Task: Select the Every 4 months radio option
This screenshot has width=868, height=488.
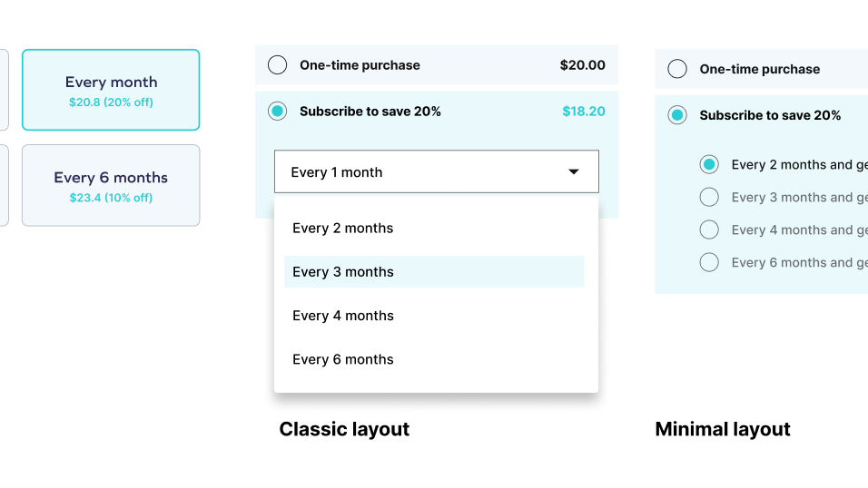Action: 710,229
